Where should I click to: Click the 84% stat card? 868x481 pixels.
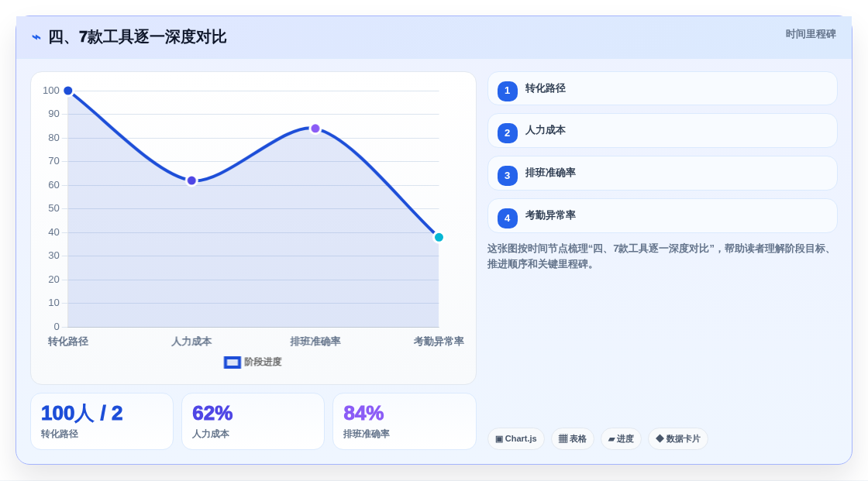[404, 421]
